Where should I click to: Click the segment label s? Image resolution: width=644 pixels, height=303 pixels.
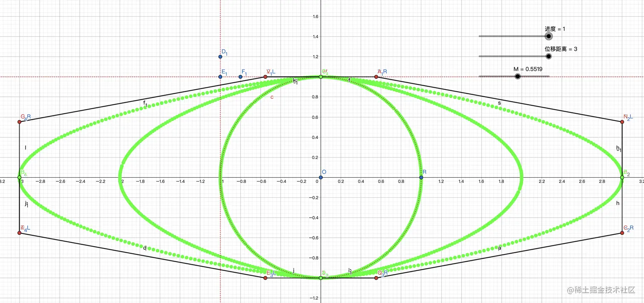(499, 103)
